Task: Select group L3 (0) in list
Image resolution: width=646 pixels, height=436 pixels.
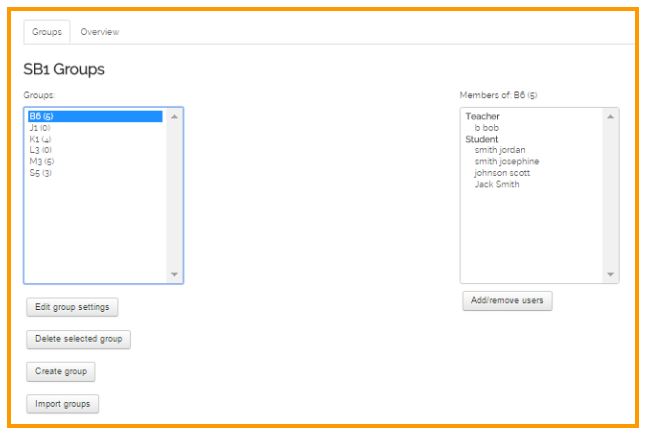Action: click(95, 150)
